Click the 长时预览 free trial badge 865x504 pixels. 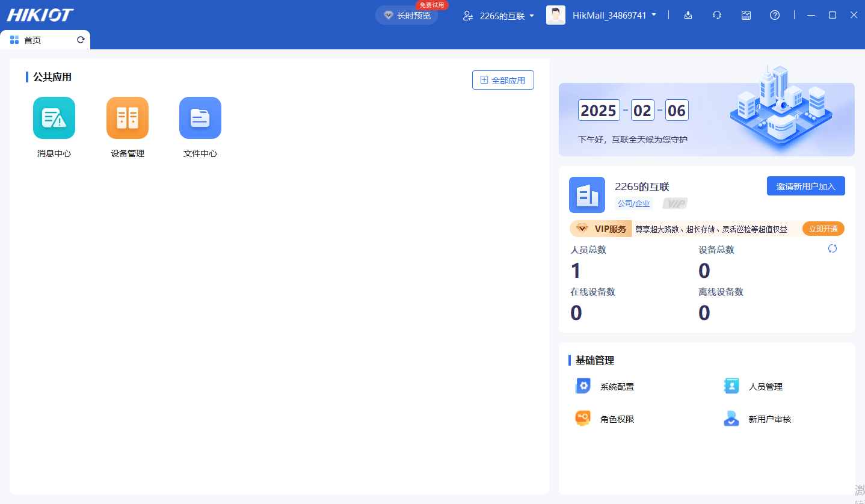pyautogui.click(x=407, y=16)
